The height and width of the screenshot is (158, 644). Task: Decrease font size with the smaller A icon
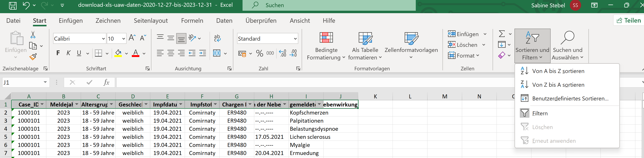(143, 38)
